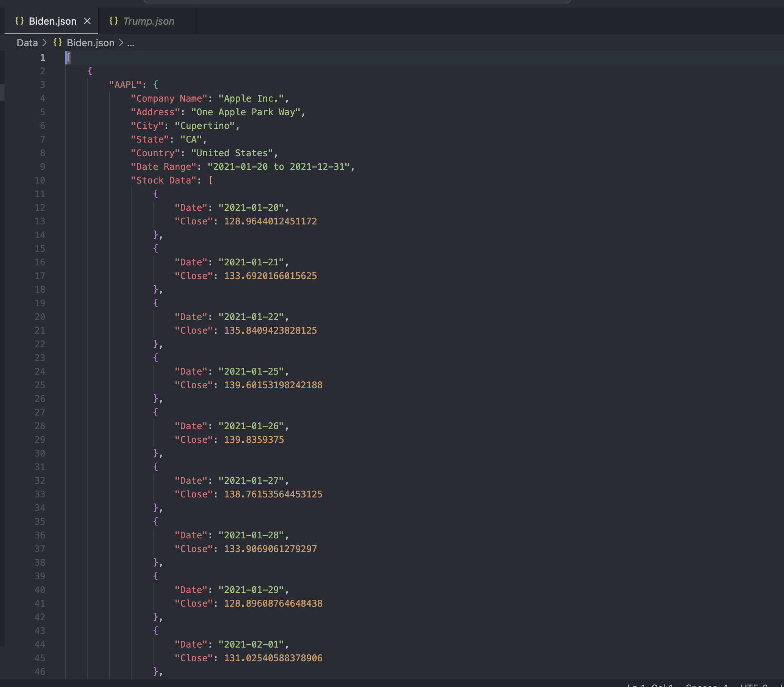The width and height of the screenshot is (784, 687).
Task: Switch to the Trump.json tab
Action: coord(148,21)
